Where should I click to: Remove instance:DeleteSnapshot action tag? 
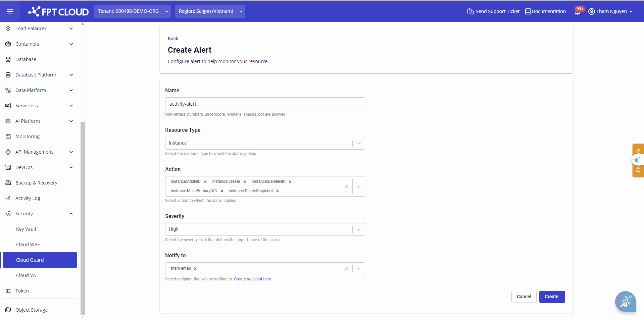(278, 191)
